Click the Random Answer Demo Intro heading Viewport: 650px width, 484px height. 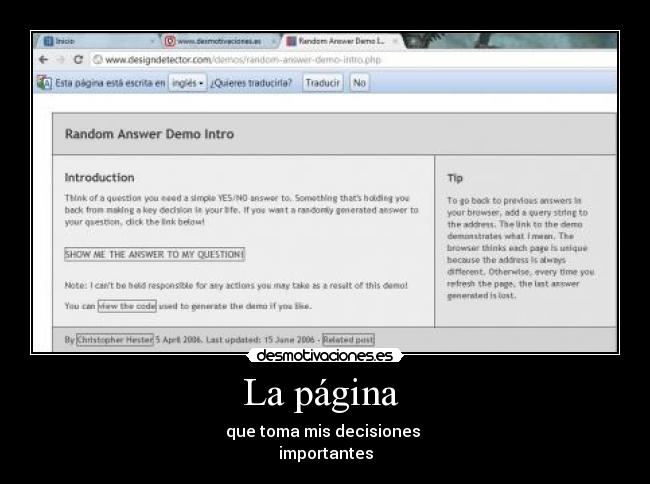pyautogui.click(x=149, y=134)
